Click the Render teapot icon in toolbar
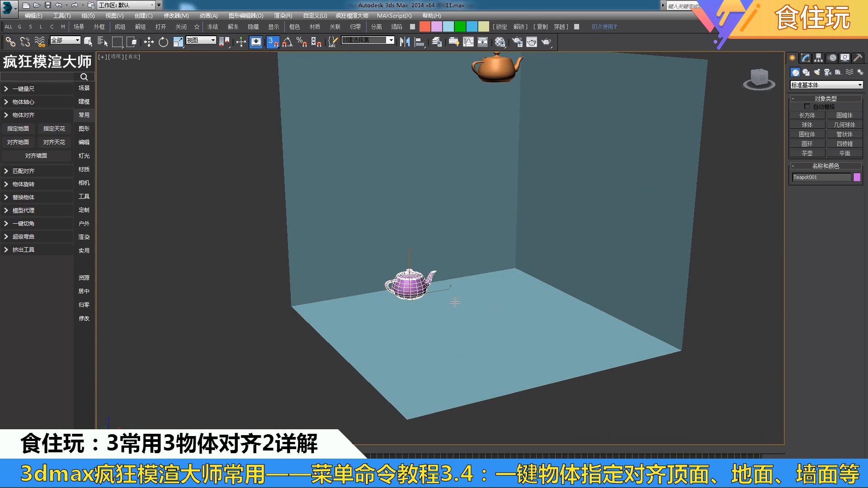This screenshot has height=488, width=868. (x=546, y=42)
